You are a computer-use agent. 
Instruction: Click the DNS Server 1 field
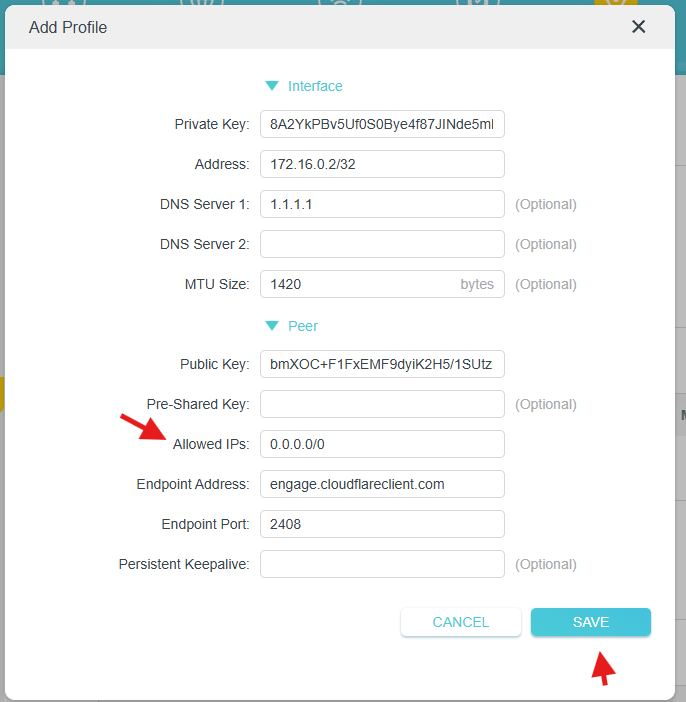coord(382,204)
